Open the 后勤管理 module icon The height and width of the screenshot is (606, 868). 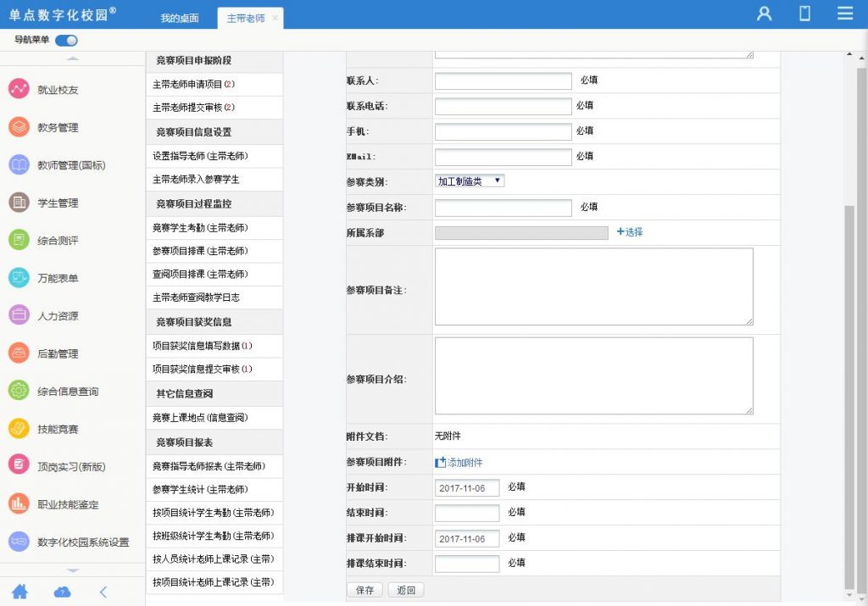19,353
